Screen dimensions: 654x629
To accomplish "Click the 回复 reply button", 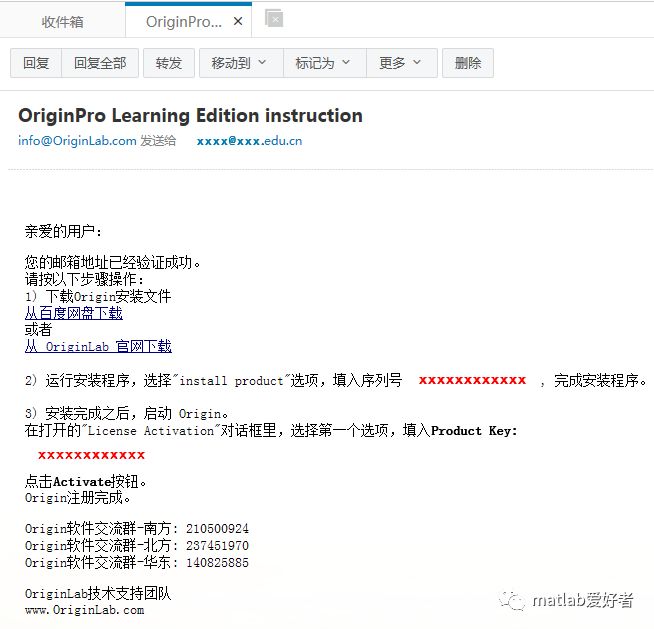I will click(x=36, y=63).
